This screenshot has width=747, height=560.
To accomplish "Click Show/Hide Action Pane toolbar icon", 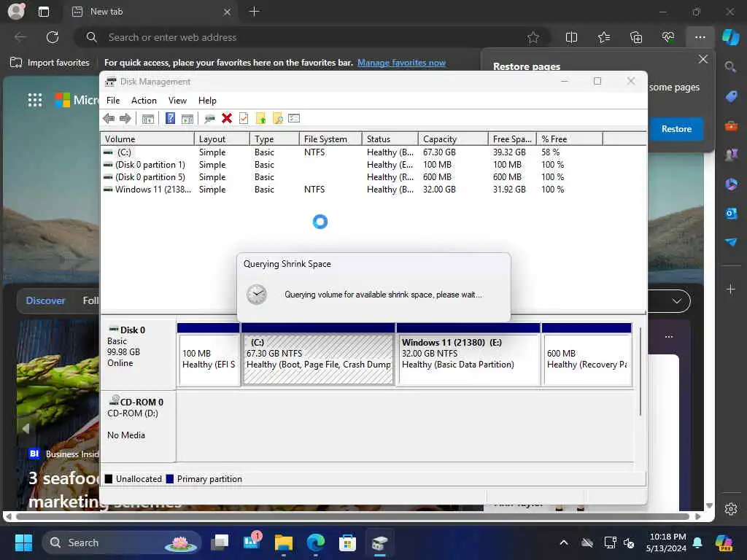I will 187,119.
